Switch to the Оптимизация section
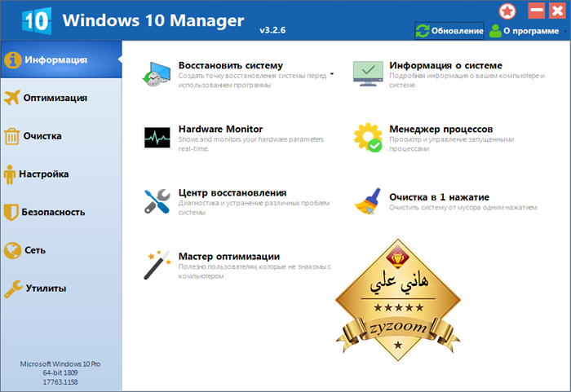 pos(61,98)
